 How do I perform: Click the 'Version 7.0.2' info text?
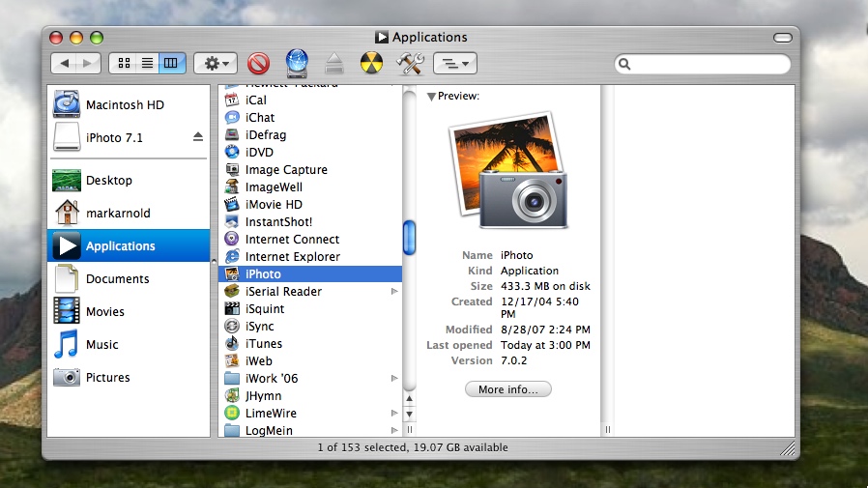coord(490,360)
